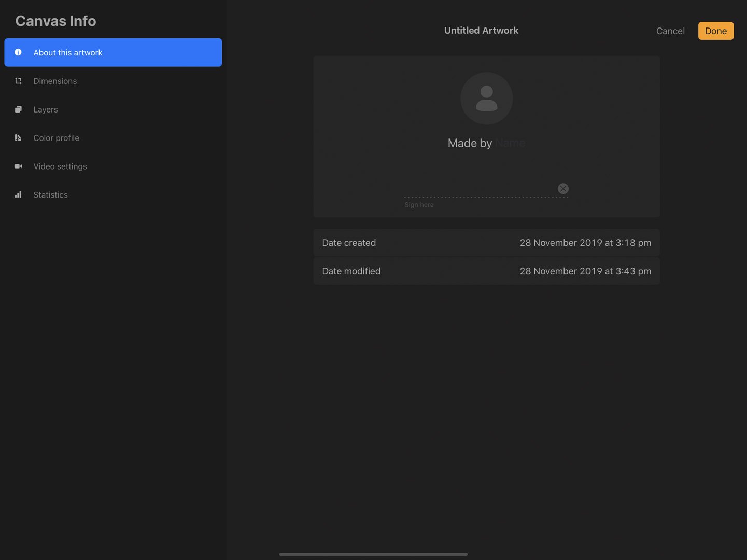Switch to the Layers section
747x560 pixels.
pos(45,109)
